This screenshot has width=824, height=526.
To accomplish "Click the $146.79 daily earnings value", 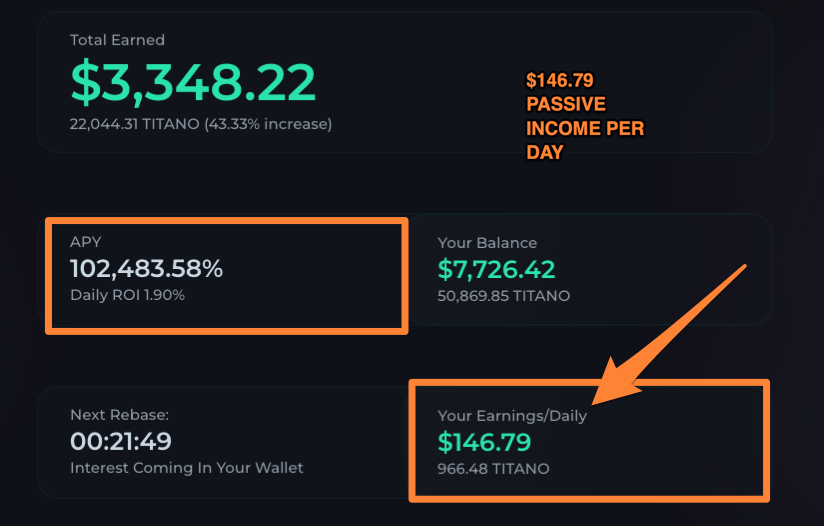I will (484, 442).
